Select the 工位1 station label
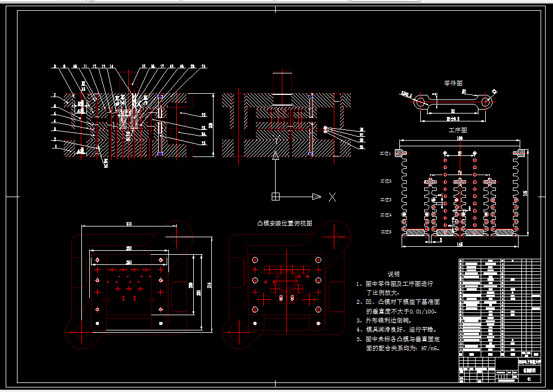The image size is (553, 392). (385, 154)
